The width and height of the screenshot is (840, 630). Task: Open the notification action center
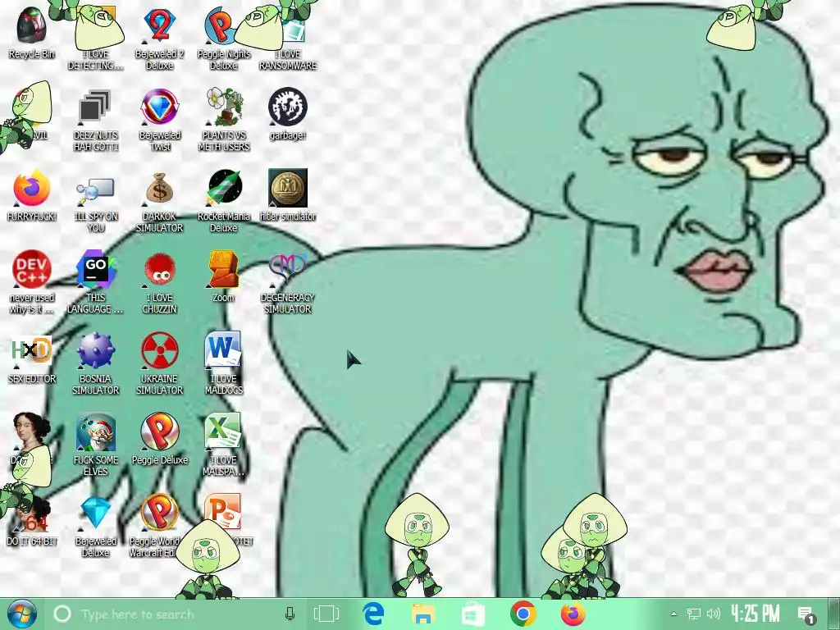(x=806, y=615)
